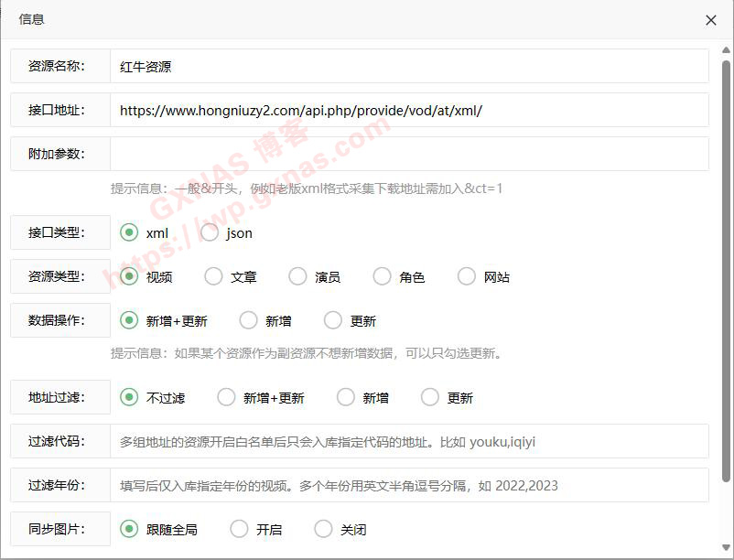Choose 演员 as 资源类型
Screen dimensions: 734x560
(298, 276)
